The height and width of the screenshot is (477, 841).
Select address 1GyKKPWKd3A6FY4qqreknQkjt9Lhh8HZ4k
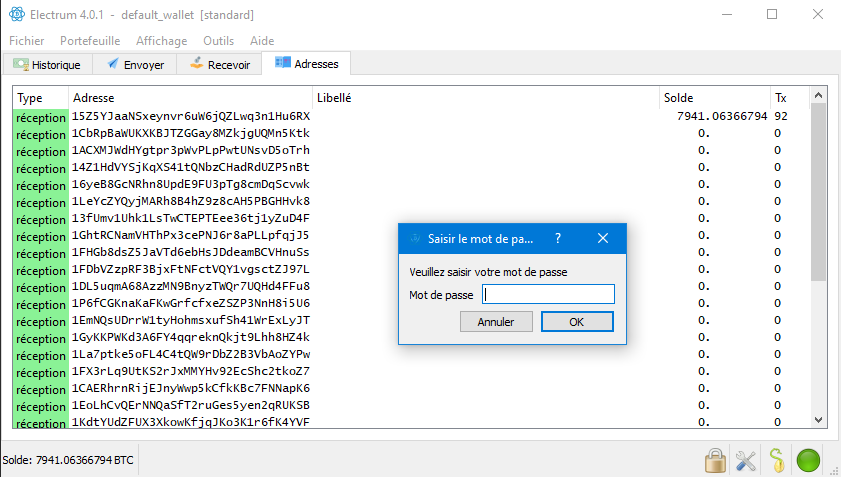191,337
